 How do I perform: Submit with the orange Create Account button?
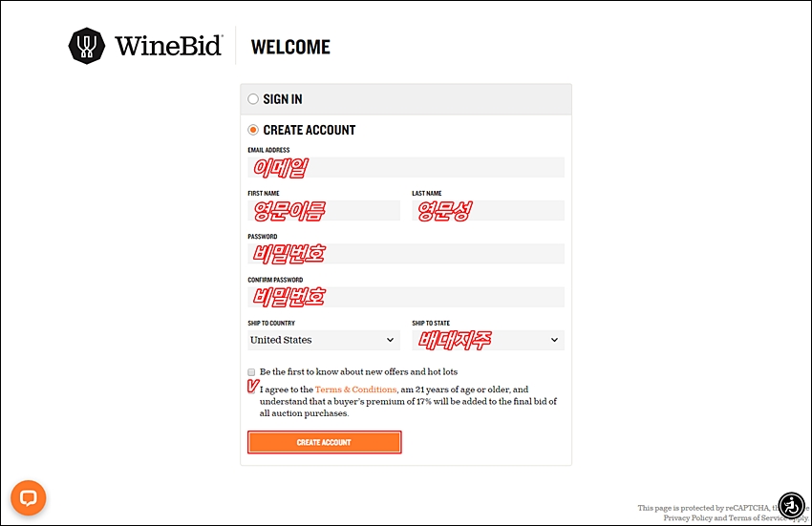pyautogui.click(x=324, y=442)
